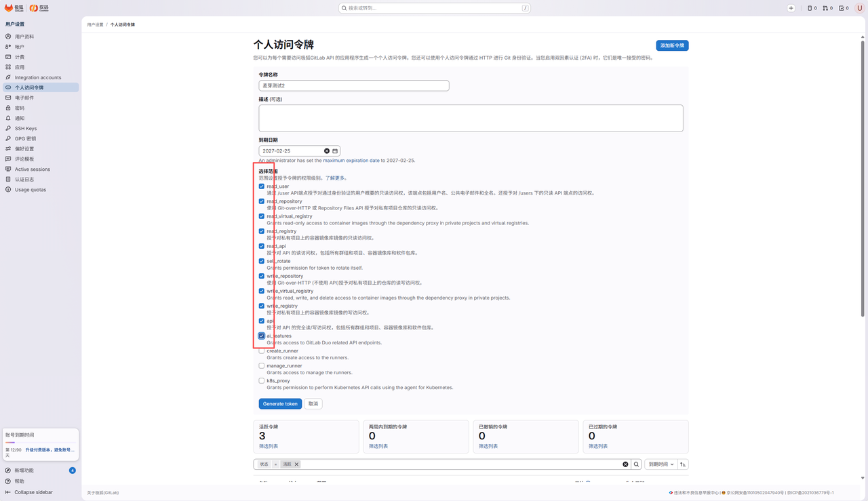Click the token search magnifier button
Viewport: 868px width, 501px height.
(x=636, y=464)
